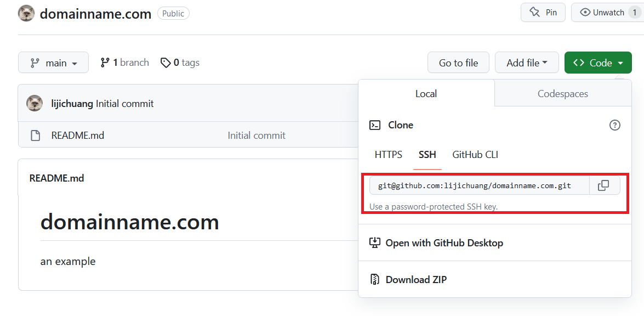Screen dimensions: 644x316
Task: Select the GitHub CLI clone tab
Action: [475, 155]
